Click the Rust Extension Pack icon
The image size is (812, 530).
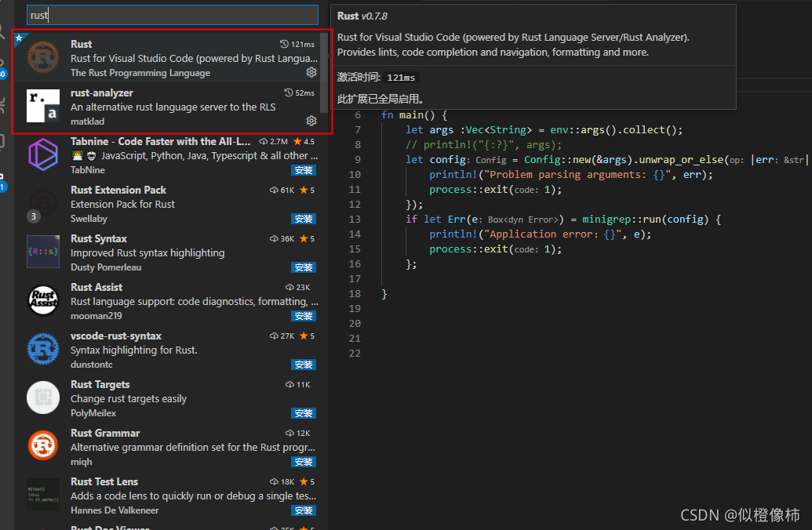click(x=43, y=203)
